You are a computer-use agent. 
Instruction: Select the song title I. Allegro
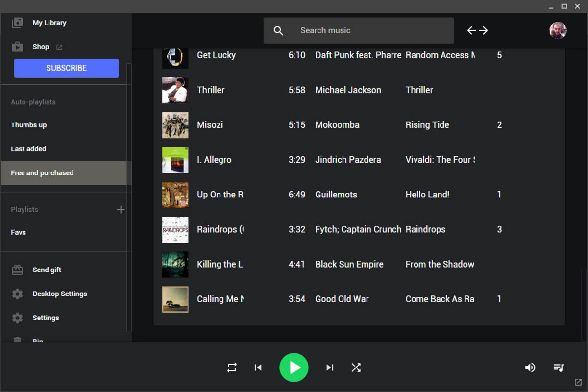coord(214,160)
